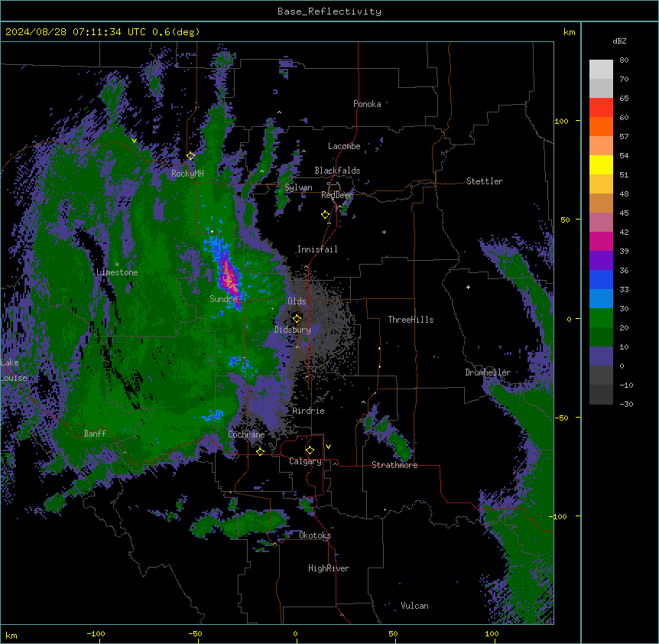Screen dimensions: 659x644
Task: Click the Sylvan label
Action: tap(298, 187)
